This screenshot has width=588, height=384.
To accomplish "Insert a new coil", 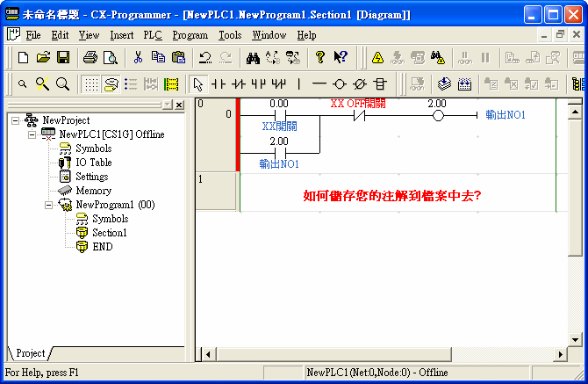I will [x=340, y=84].
